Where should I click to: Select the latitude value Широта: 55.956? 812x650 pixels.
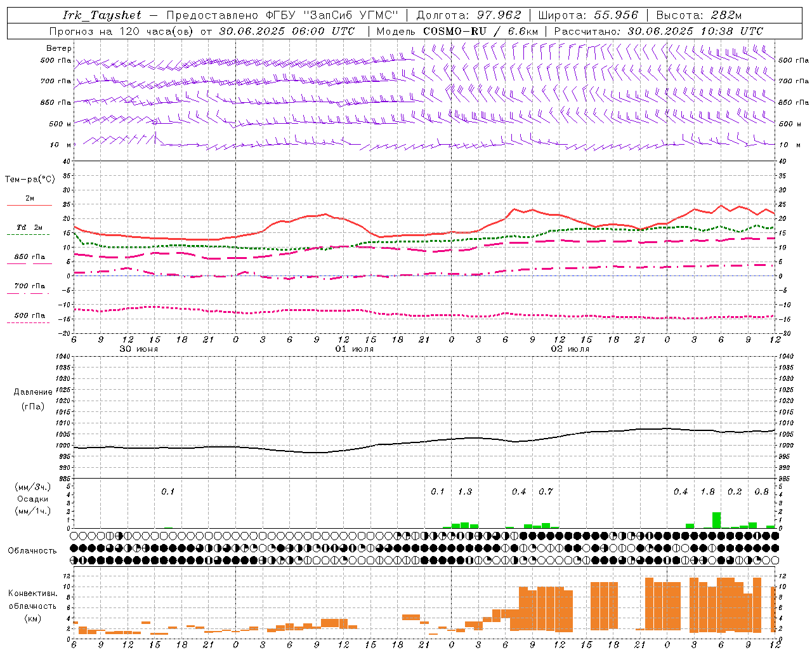point(588,15)
